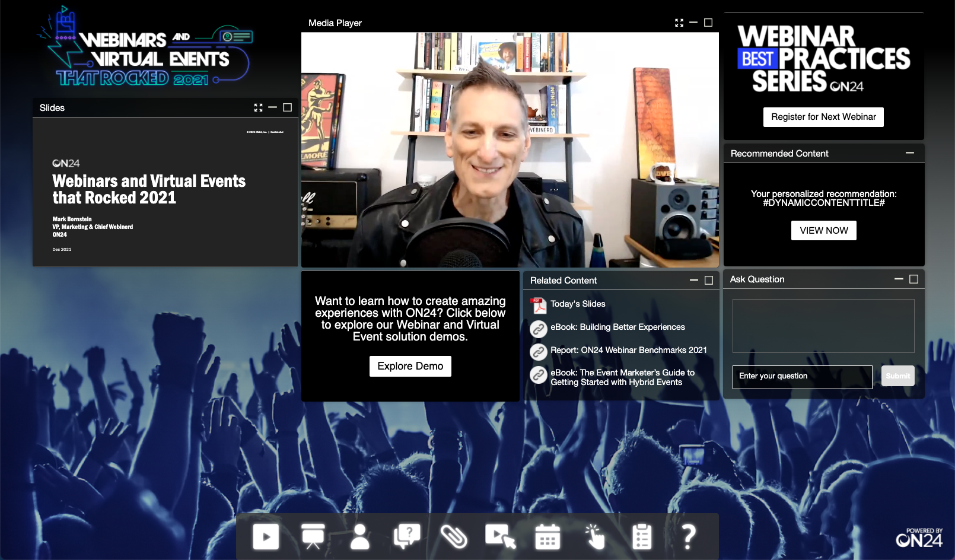The width and height of the screenshot is (955, 560).
Task: Open the calendar icon in dock
Action: point(547,536)
